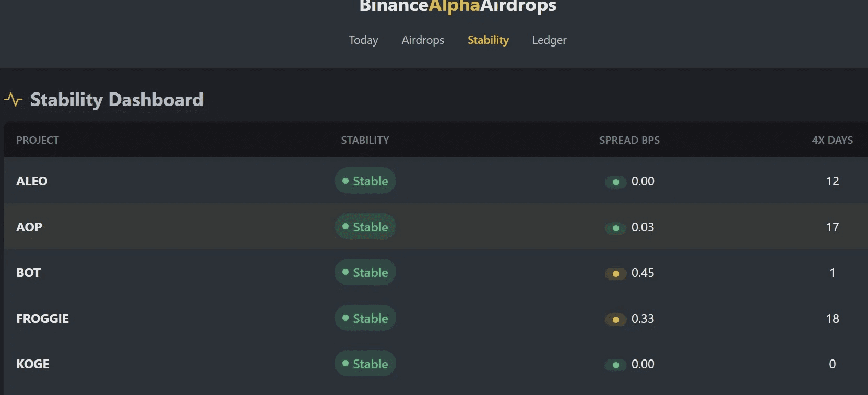Click FROGGIE's yellow spread indicator dot
868x395 pixels.
[616, 319]
